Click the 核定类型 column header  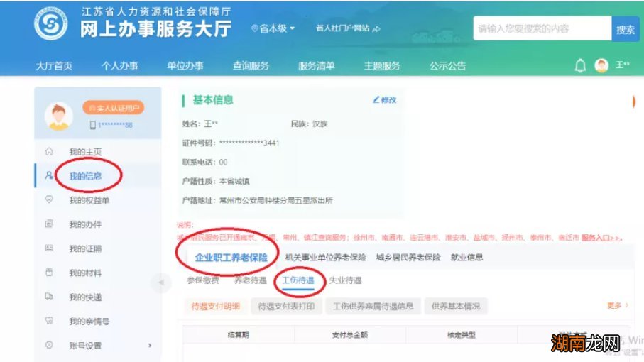[x=462, y=335]
